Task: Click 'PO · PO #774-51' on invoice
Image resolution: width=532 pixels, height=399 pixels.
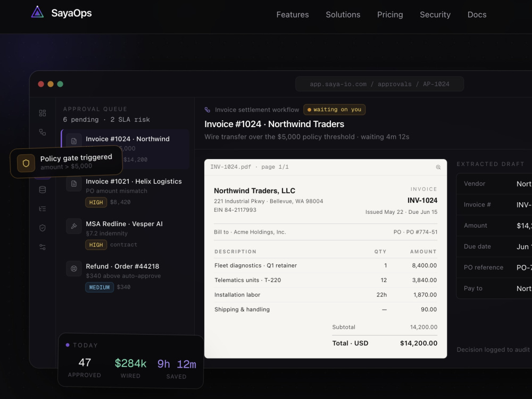Action: 415,232
